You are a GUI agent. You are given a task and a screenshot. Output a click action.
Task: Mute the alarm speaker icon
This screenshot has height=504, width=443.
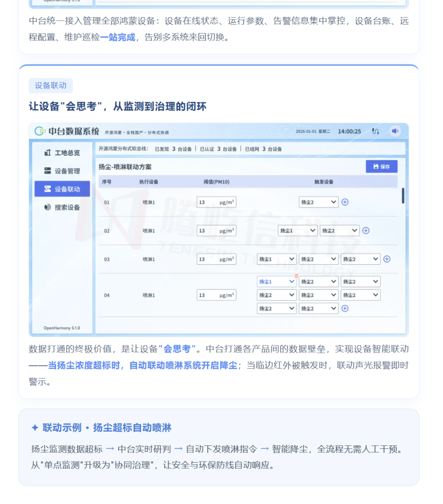pyautogui.click(x=395, y=131)
